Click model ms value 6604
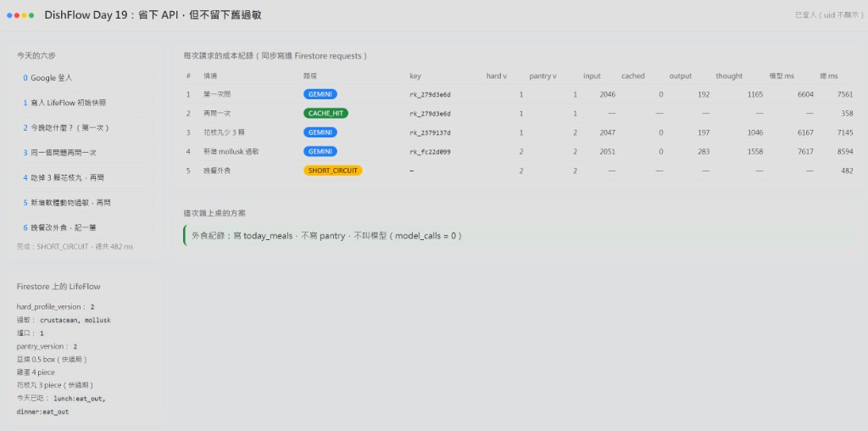This screenshot has width=868, height=431. coord(805,95)
